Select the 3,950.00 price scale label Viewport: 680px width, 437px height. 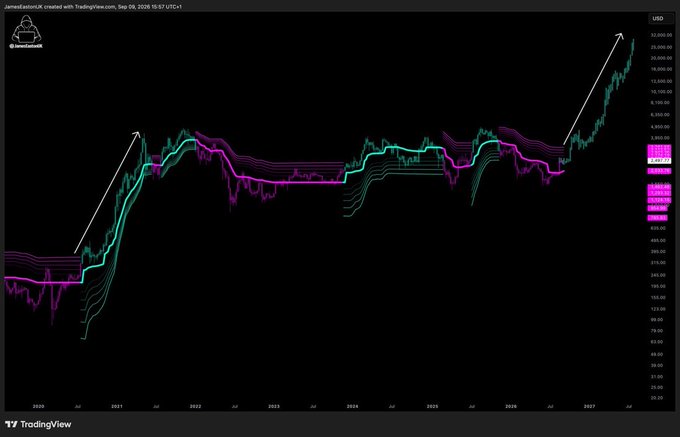coord(660,137)
